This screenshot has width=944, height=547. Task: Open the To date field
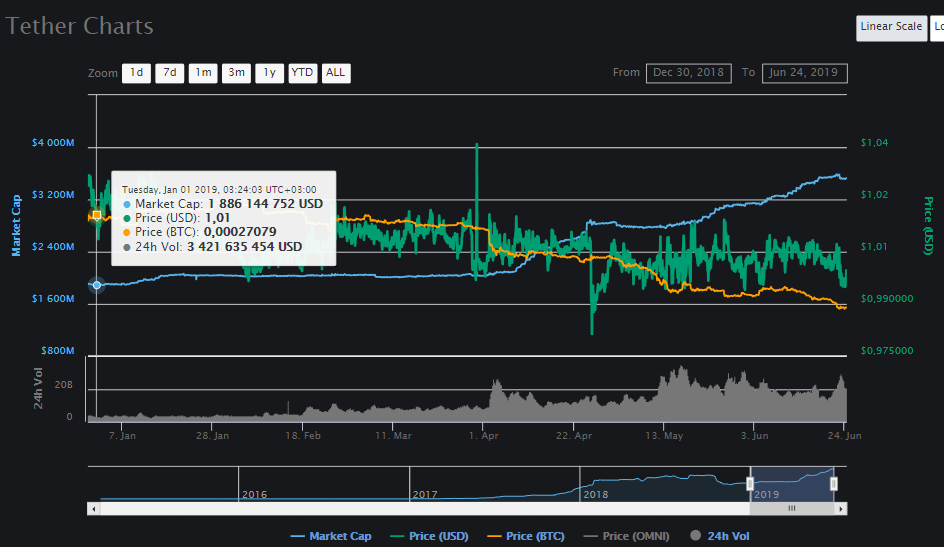[x=804, y=73]
